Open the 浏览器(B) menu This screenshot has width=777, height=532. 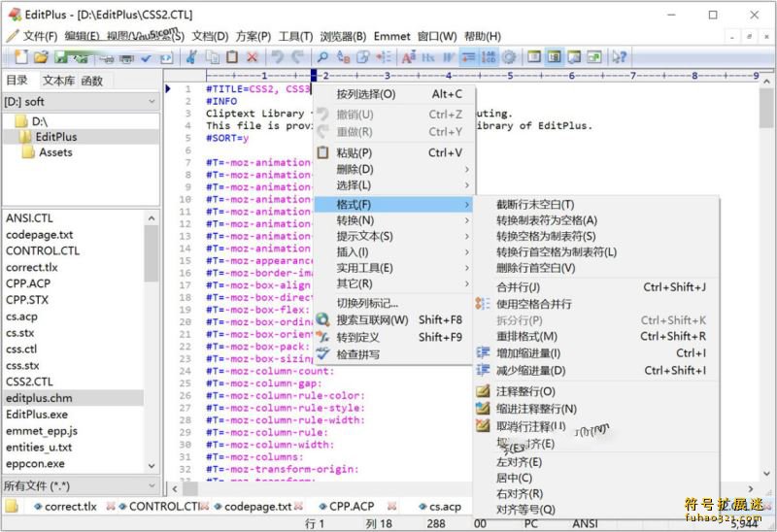(x=343, y=36)
